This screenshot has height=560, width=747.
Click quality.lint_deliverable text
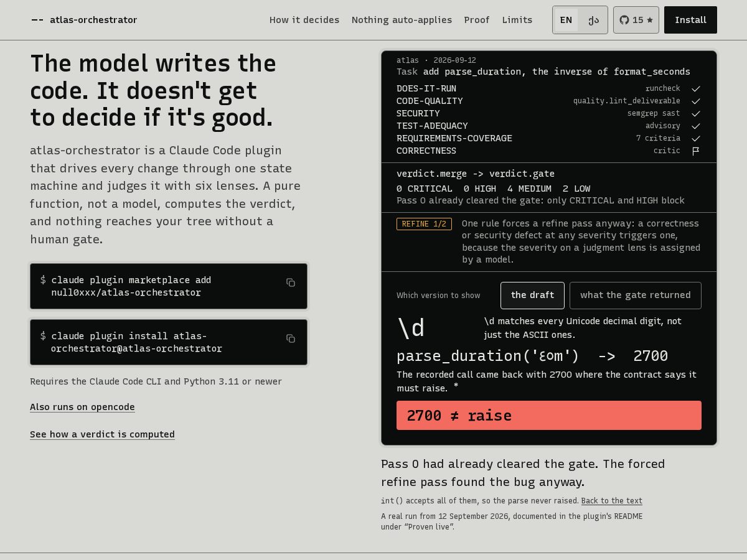click(627, 101)
